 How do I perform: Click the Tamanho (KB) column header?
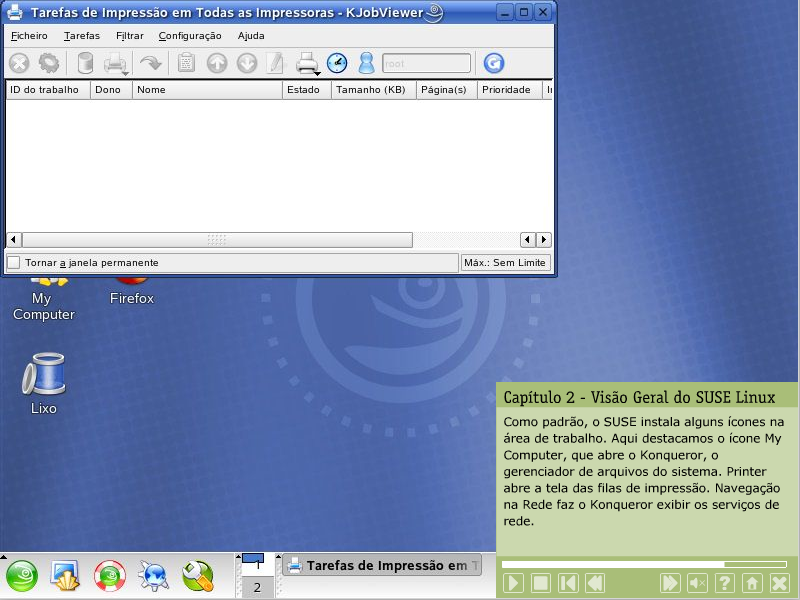[370, 90]
